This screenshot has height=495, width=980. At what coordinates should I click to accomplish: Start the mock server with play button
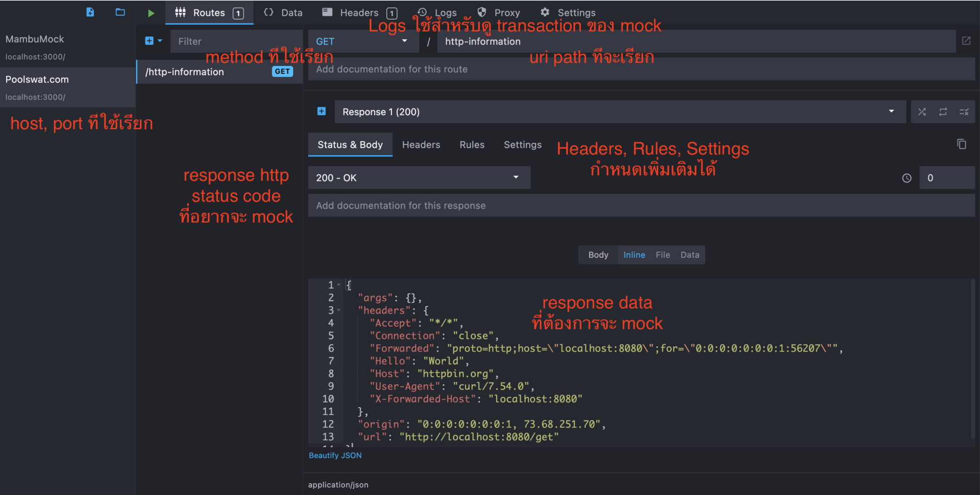click(x=151, y=13)
